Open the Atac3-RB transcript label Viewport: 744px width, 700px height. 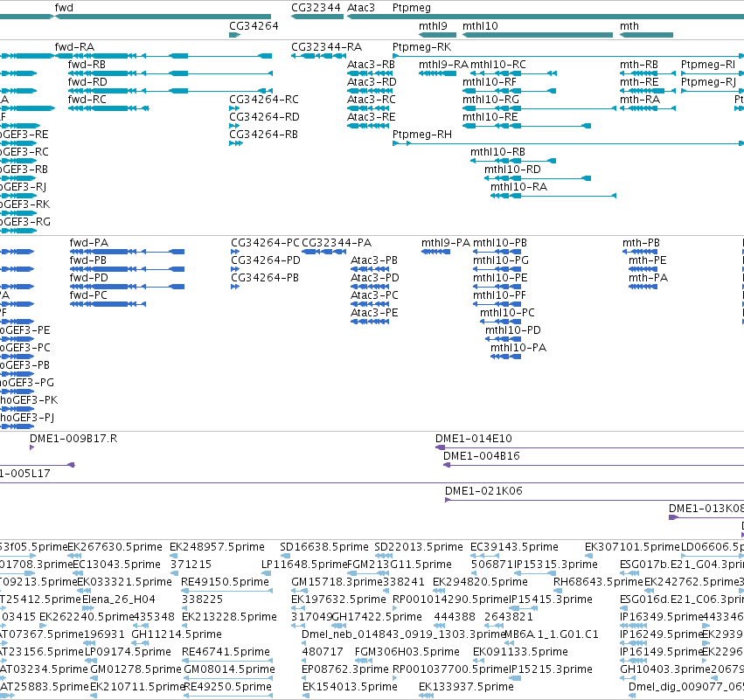371,65
